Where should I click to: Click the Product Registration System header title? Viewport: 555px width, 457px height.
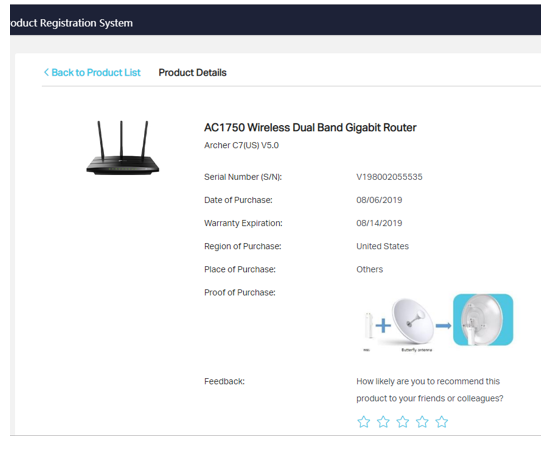click(71, 23)
